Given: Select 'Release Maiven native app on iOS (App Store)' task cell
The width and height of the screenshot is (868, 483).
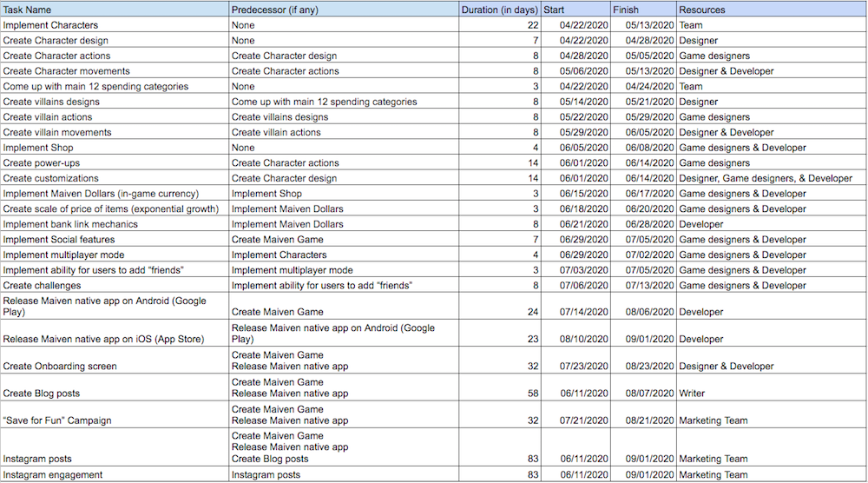Looking at the screenshot, I should point(115,333).
